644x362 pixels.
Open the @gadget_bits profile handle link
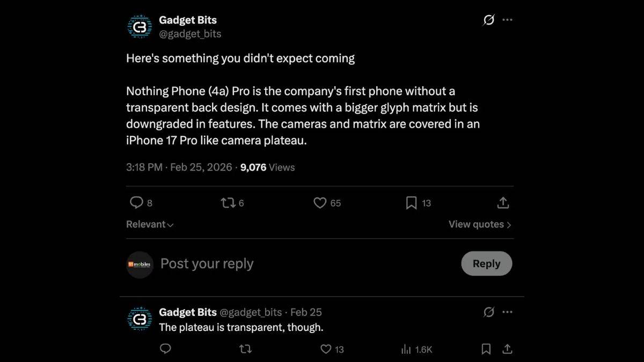(190, 34)
